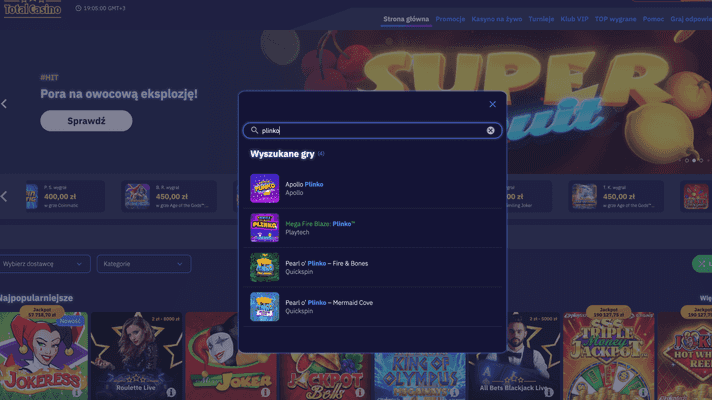Viewport: 712px width, 400px height.
Task: Show info for Jackpot Bells game
Action: (x=360, y=392)
